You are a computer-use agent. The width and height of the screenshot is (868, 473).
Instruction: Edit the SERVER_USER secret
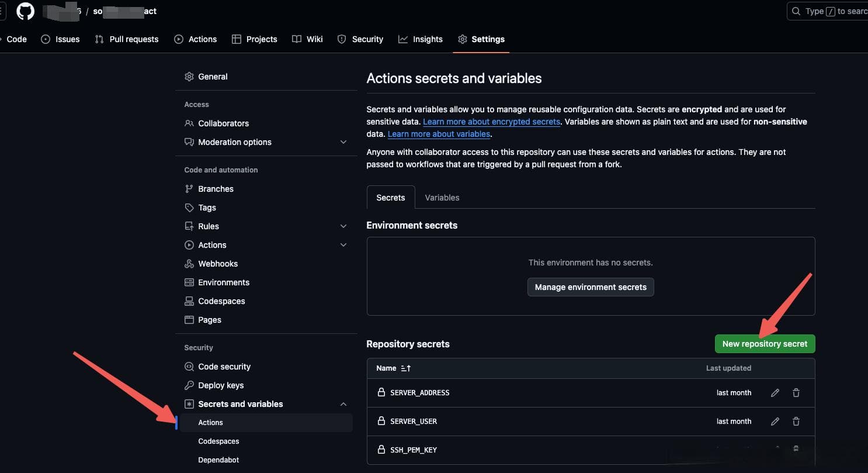pyautogui.click(x=775, y=422)
